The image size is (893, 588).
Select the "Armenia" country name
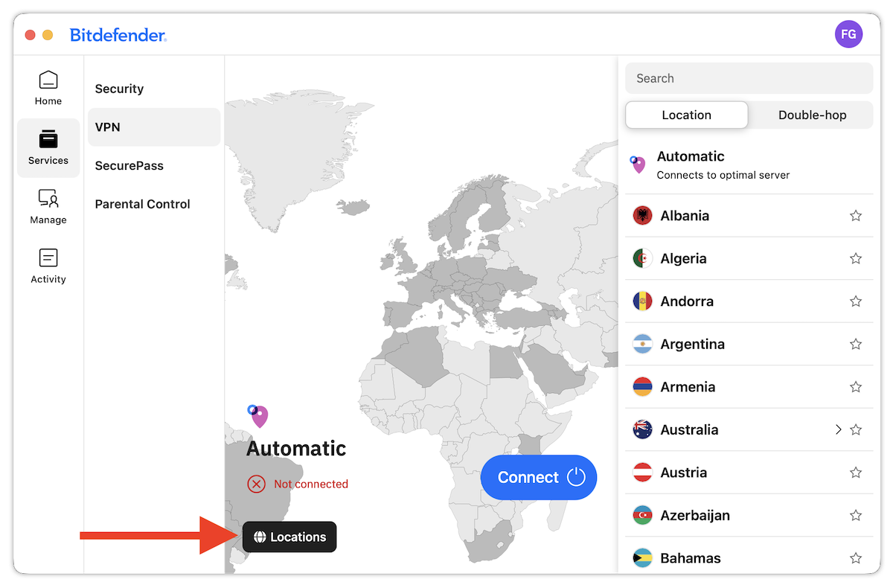pyautogui.click(x=688, y=387)
